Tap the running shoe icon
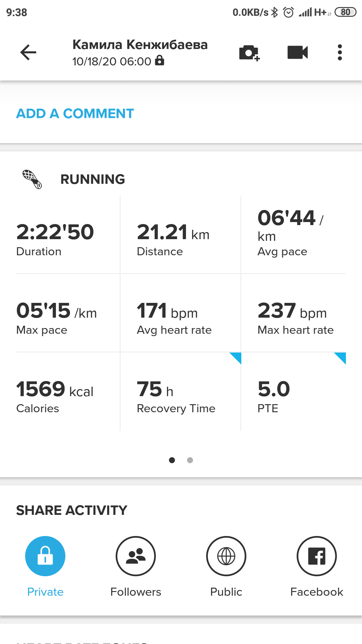The width and height of the screenshot is (362, 644). tap(32, 179)
